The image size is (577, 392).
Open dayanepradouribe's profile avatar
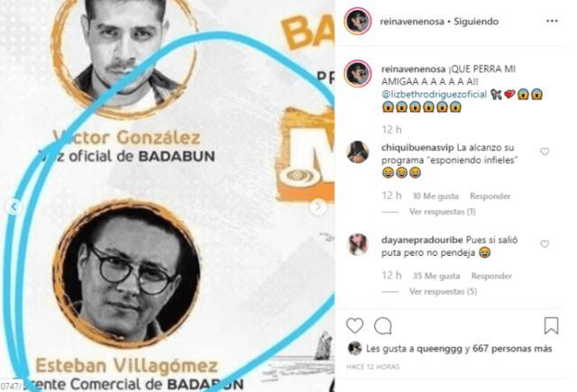(x=357, y=244)
